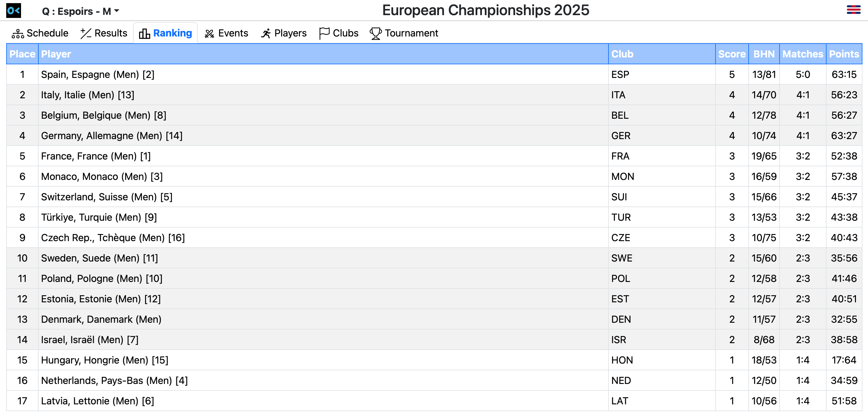Click the Tournament trophy icon
Image resolution: width=868 pixels, height=413 pixels.
(375, 33)
